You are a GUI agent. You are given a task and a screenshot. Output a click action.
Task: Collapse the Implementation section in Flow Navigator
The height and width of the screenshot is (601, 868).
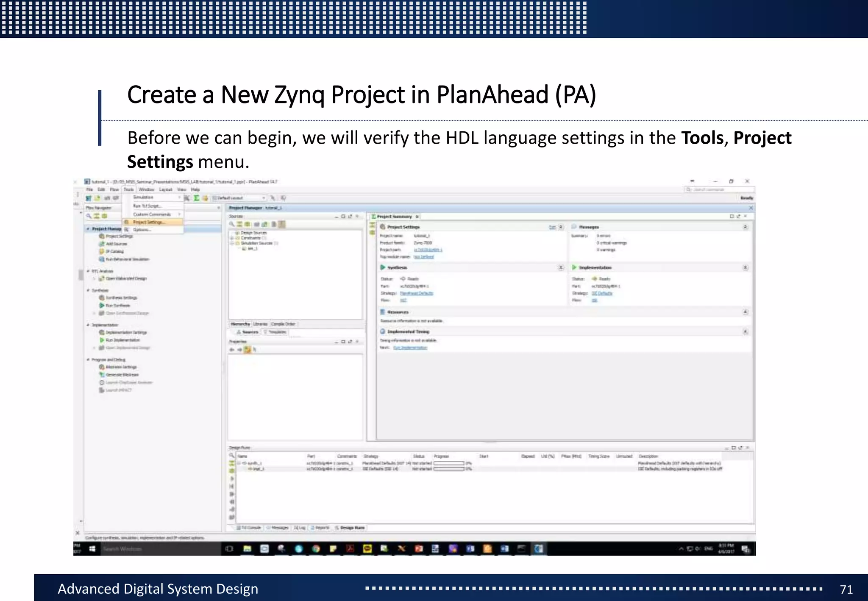point(88,325)
